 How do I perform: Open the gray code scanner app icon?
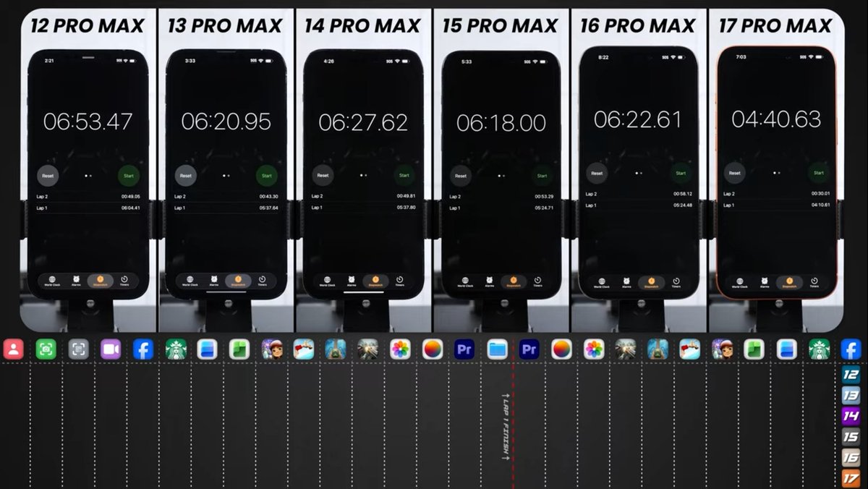(78, 349)
